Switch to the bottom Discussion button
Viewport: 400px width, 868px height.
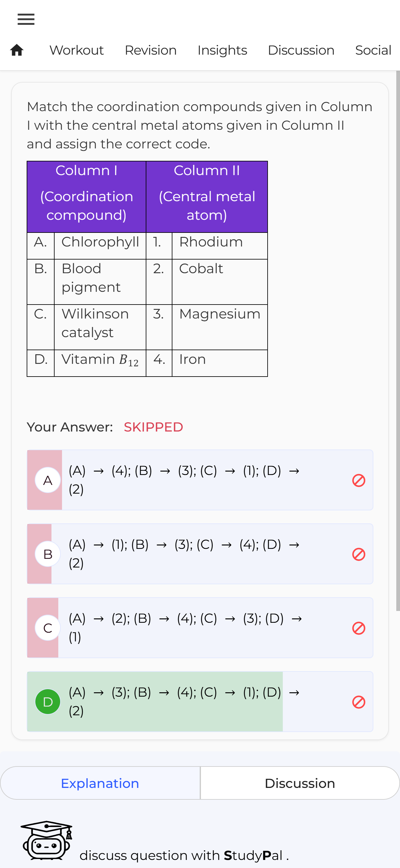[300, 783]
